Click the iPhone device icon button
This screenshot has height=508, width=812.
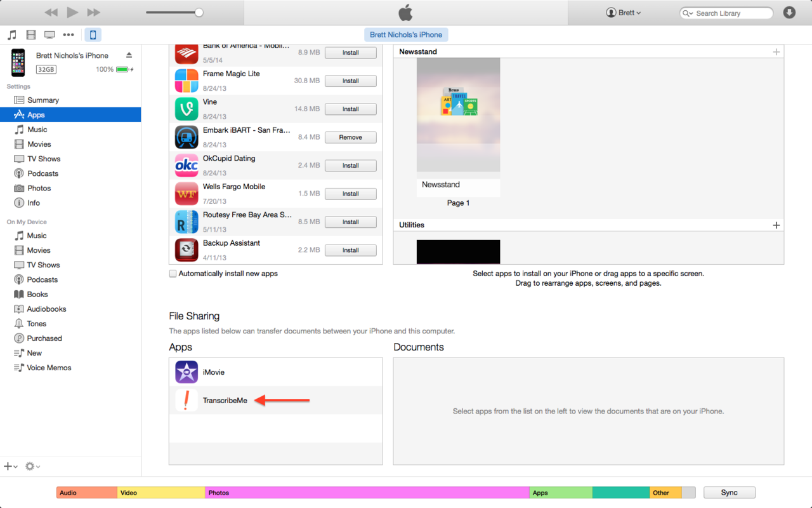click(93, 35)
